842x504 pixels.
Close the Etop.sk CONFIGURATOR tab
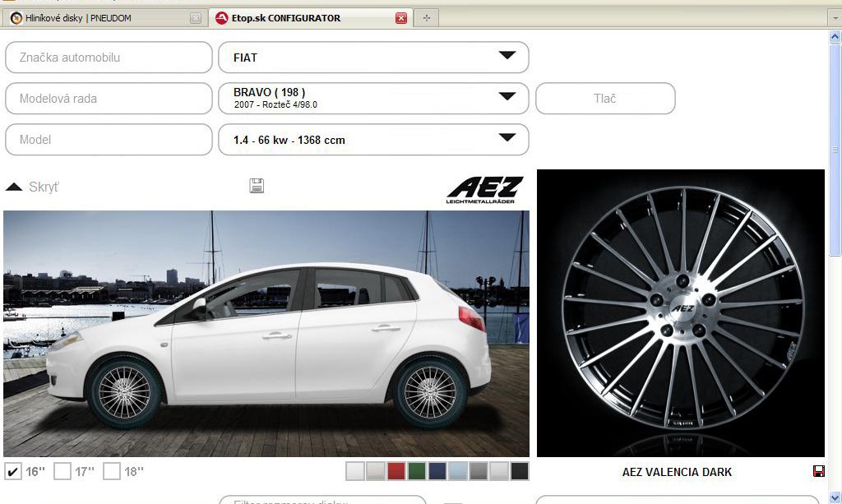[401, 18]
